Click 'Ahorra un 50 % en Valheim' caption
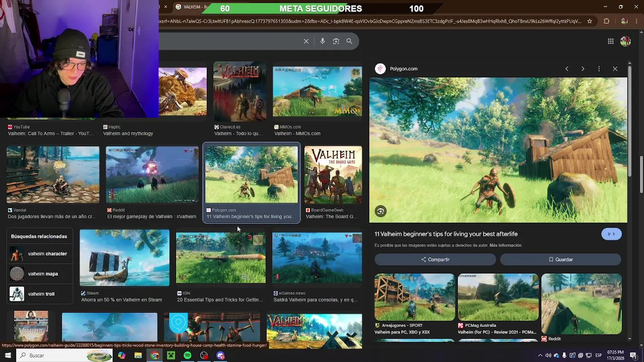 (122, 300)
